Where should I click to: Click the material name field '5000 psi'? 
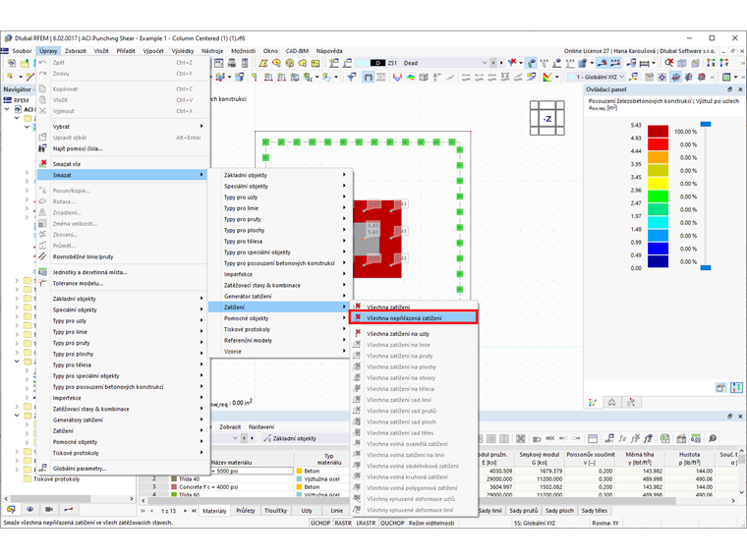pyautogui.click(x=252, y=471)
